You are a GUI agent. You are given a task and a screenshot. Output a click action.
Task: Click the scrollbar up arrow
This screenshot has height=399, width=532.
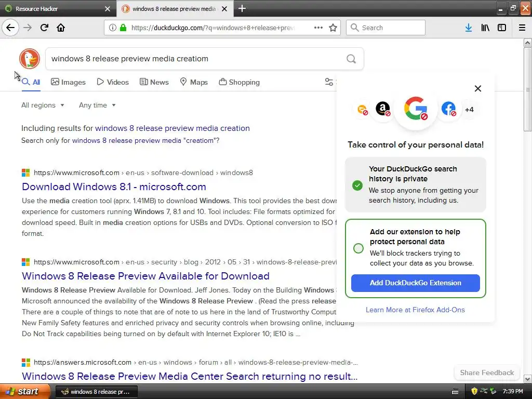527,43
